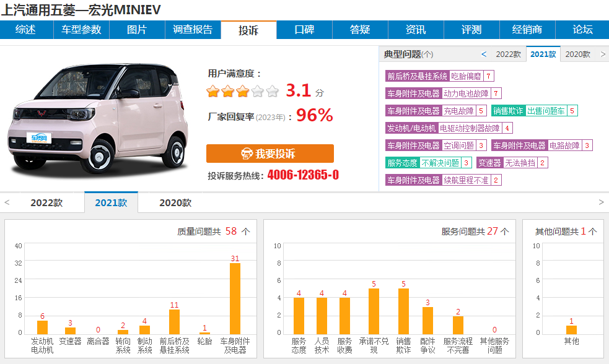
Task: Switch to the 口碑 navigation tab
Action: 304,30
